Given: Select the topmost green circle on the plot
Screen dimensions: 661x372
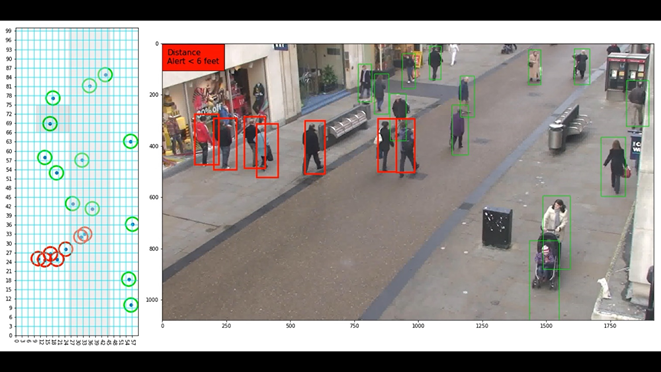Looking at the screenshot, I should (105, 75).
